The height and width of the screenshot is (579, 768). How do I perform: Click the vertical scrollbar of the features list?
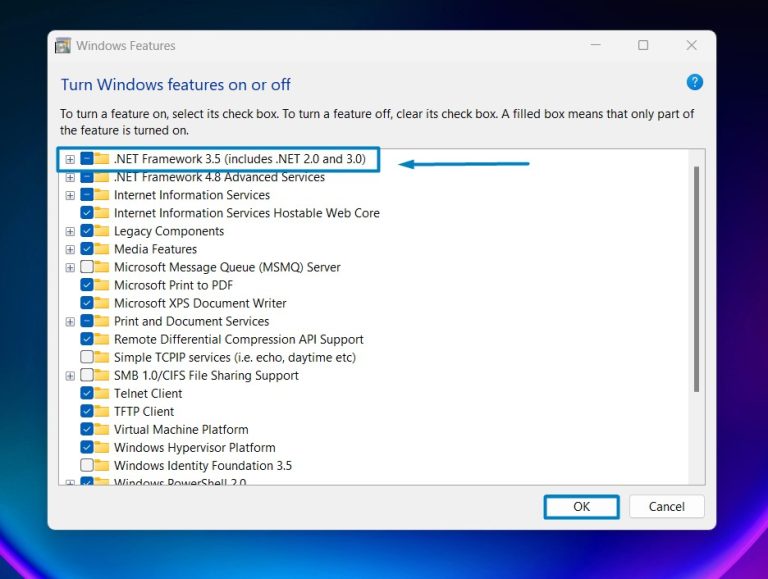696,280
